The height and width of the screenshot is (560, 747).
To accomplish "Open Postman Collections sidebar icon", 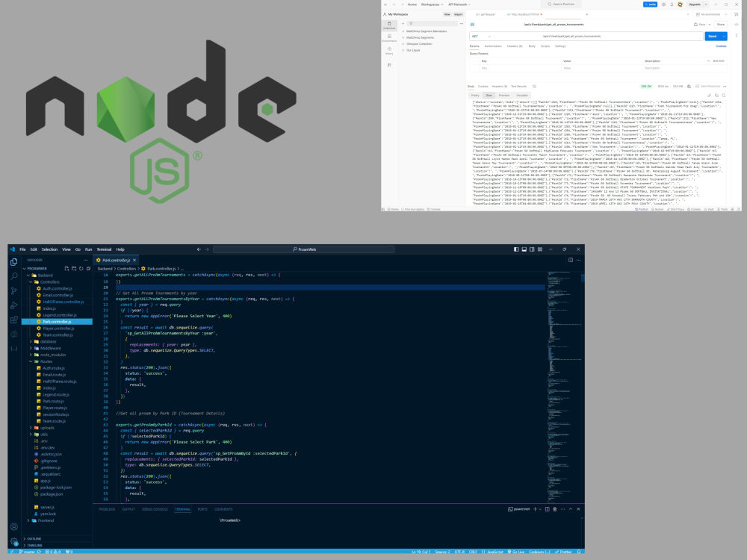I will 389,25.
